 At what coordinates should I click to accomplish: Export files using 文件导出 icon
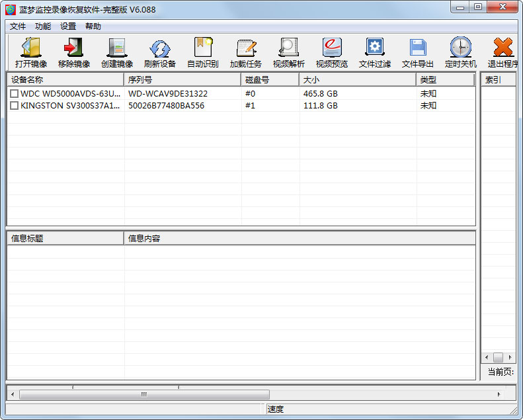[x=418, y=48]
